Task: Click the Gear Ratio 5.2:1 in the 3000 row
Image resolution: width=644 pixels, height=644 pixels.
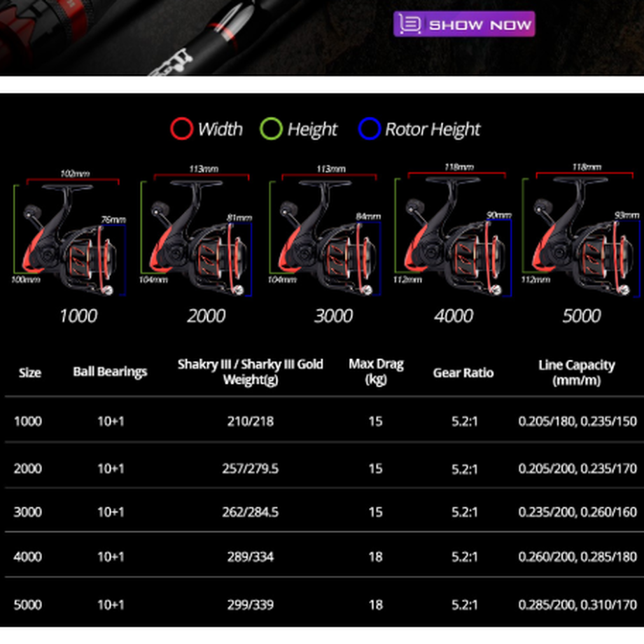Action: coord(465,512)
